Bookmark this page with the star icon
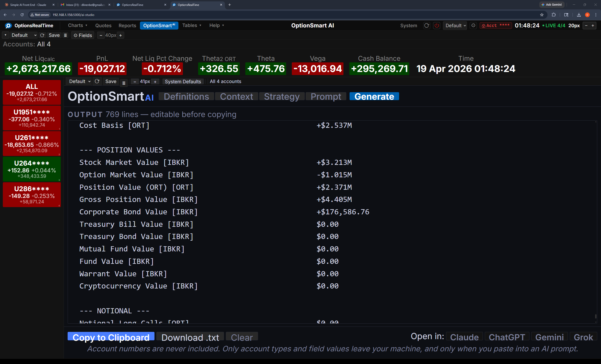The height and width of the screenshot is (364, 601). [542, 15]
